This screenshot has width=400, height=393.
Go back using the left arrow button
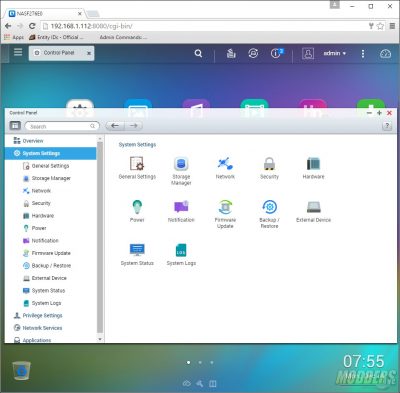click(x=115, y=126)
